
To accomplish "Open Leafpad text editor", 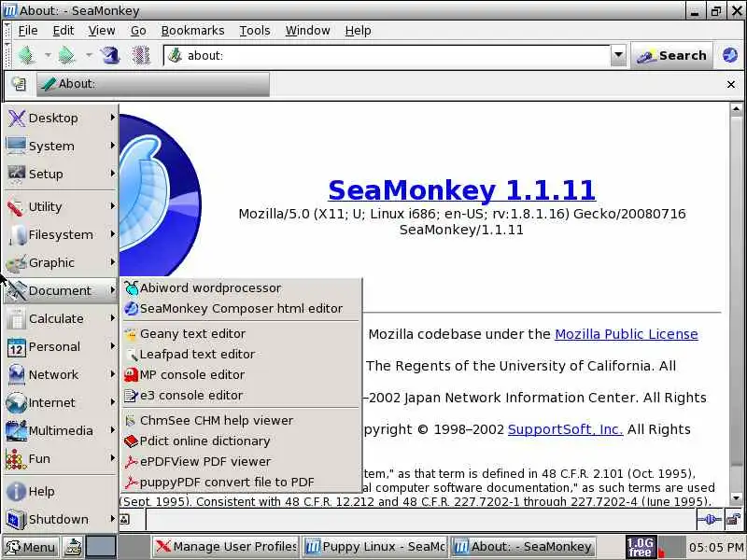I will 242,355.
